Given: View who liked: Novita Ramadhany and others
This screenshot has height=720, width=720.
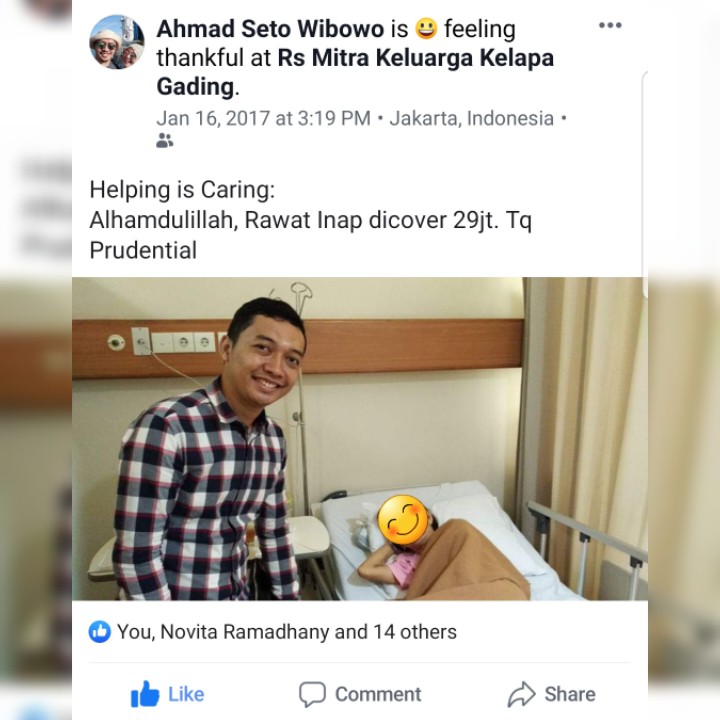Looking at the screenshot, I should [x=287, y=632].
